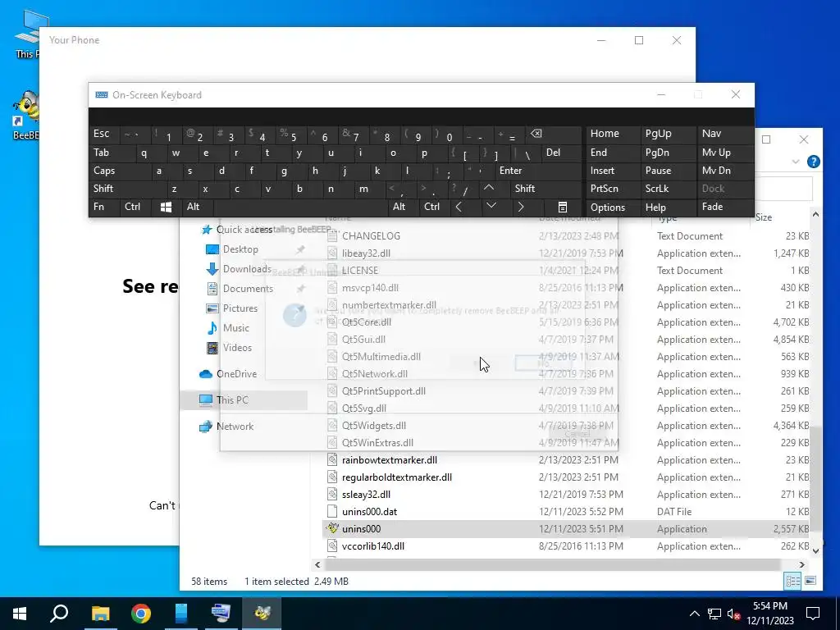Image resolution: width=840 pixels, height=630 pixels.
Task: Switch to On-Screen Keyboard taskbar icon
Action: [221, 614]
